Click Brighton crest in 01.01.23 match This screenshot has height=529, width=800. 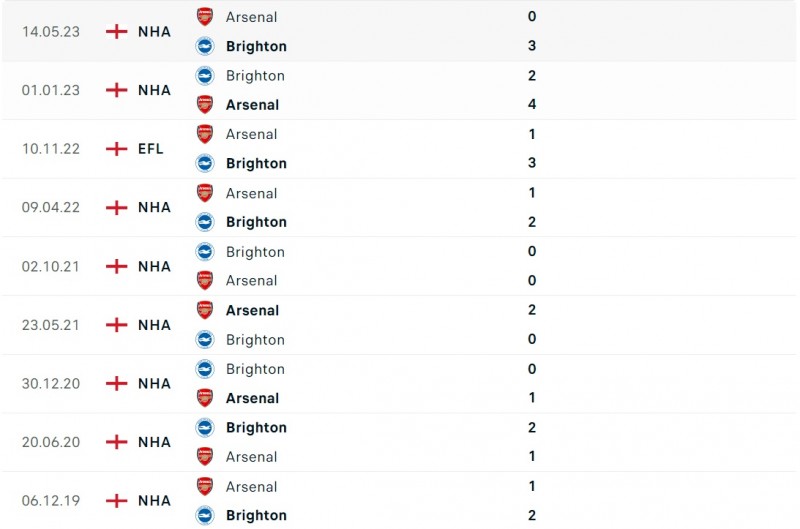[205, 75]
